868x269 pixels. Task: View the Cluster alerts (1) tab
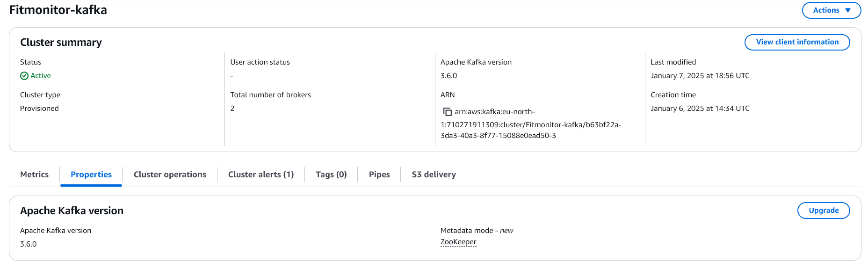(261, 174)
